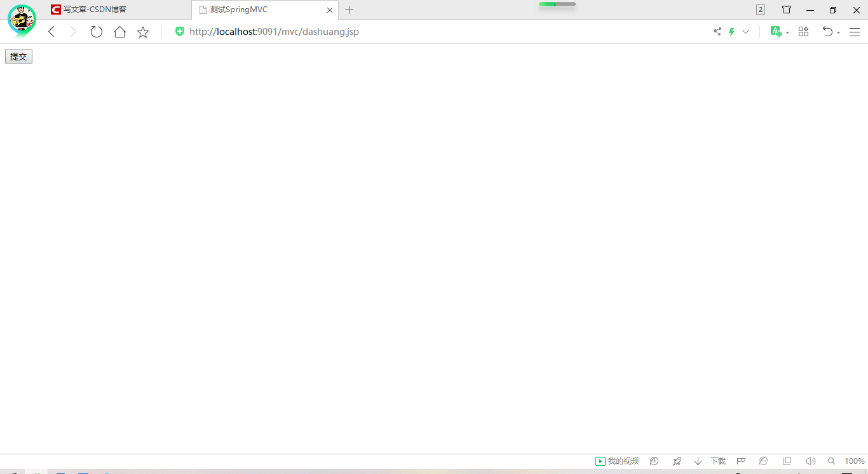Viewport: 868px width, 474px height.
Task: Click the zoom magnifier icon in status bar
Action: point(831,461)
